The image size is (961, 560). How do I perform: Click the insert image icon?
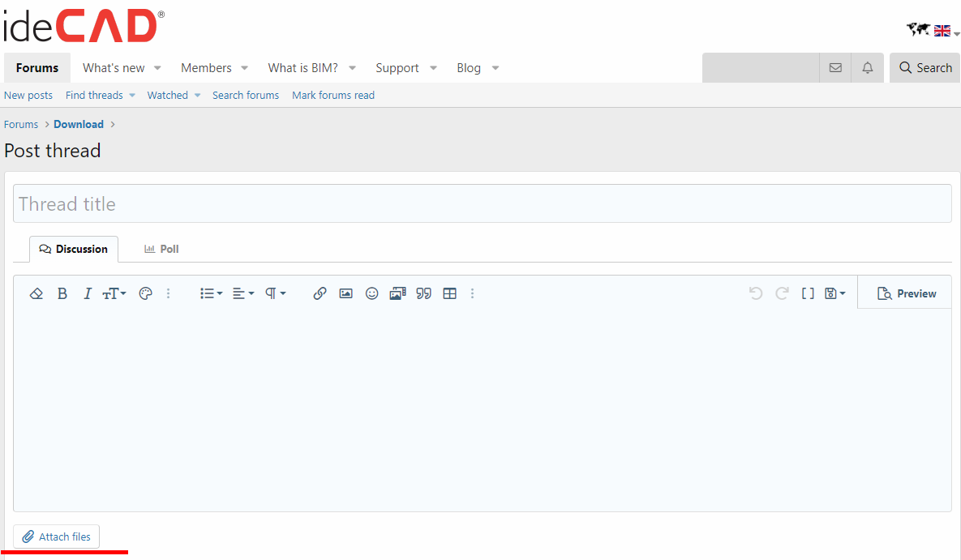click(x=345, y=293)
